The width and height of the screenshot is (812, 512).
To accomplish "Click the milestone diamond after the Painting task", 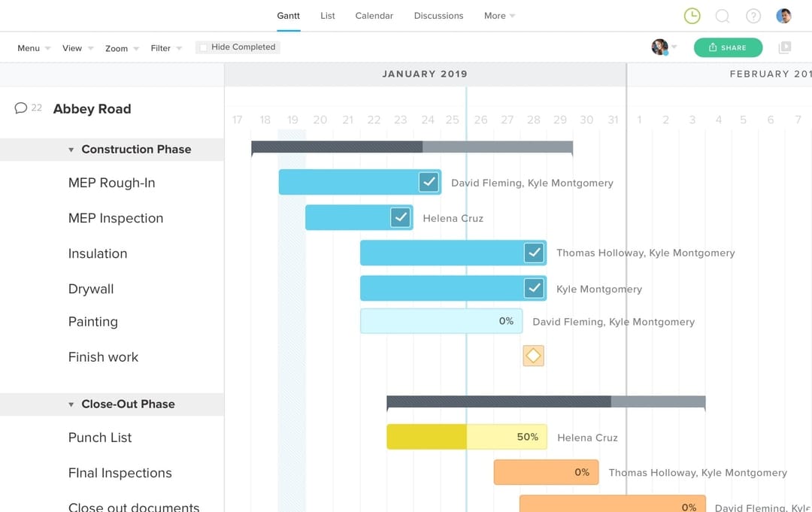I will pyautogui.click(x=533, y=355).
